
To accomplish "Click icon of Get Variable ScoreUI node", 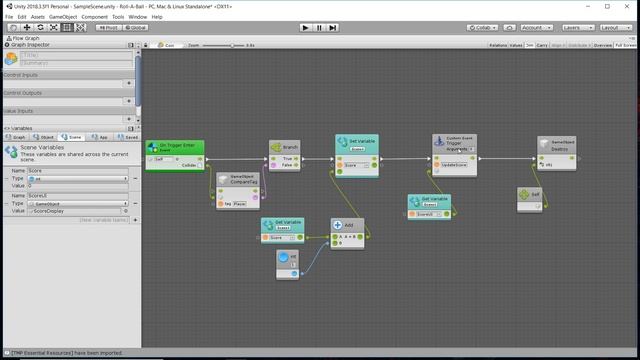I will coord(415,201).
